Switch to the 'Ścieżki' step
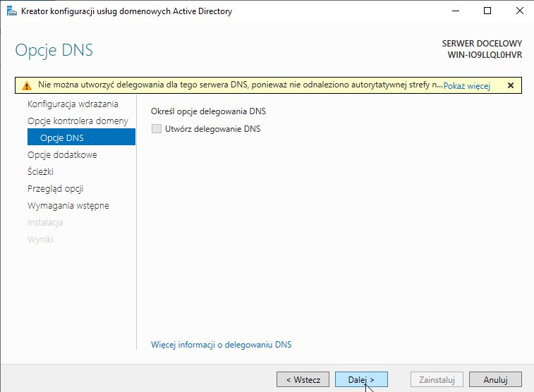 click(41, 171)
